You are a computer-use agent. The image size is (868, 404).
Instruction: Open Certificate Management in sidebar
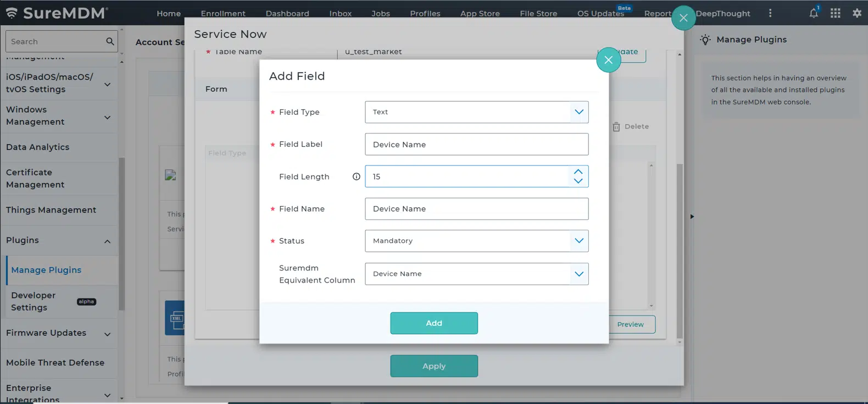coord(59,179)
